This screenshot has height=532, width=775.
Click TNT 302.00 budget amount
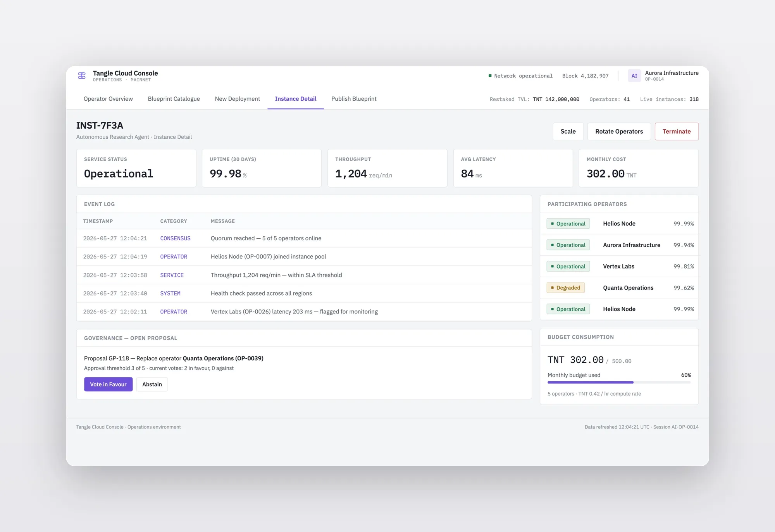[x=575, y=360]
